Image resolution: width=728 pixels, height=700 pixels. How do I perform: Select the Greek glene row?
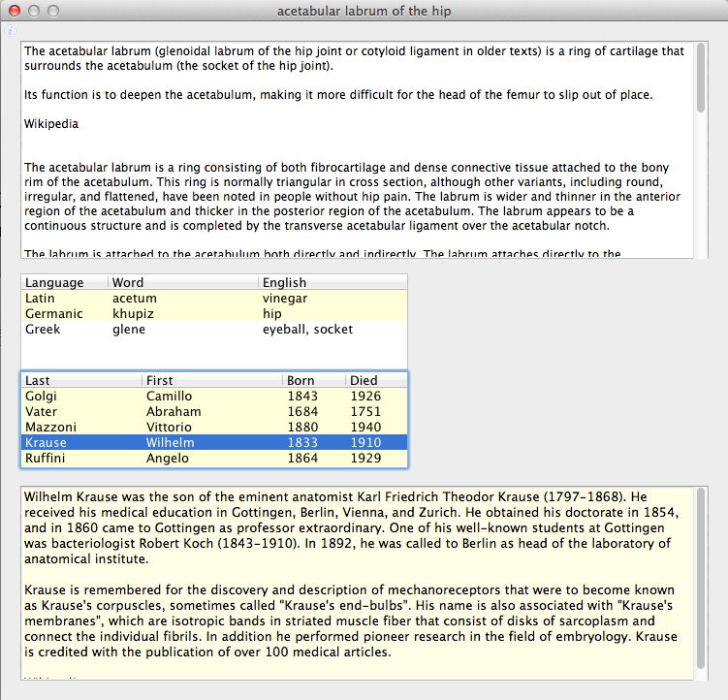(x=213, y=330)
